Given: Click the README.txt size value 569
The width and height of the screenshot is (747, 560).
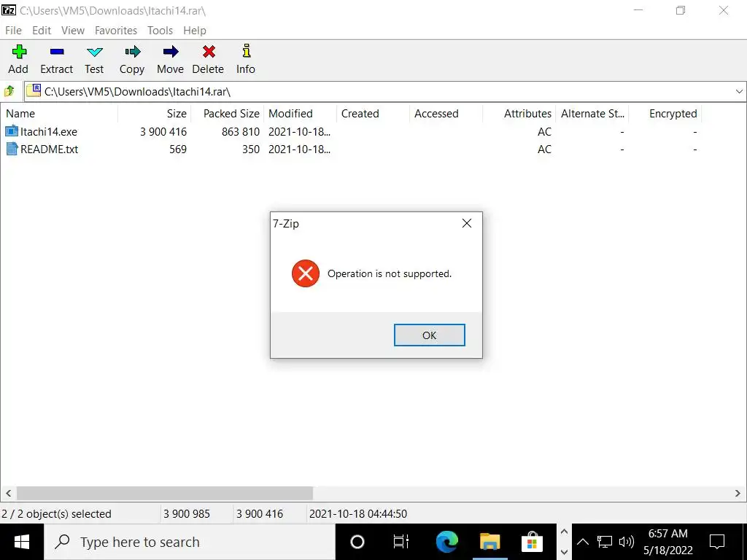Looking at the screenshot, I should tap(178, 149).
